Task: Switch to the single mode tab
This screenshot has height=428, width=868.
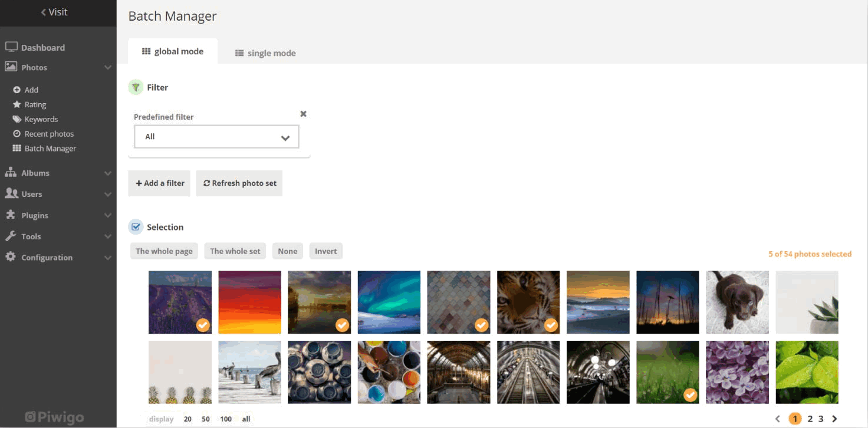Action: pos(265,53)
